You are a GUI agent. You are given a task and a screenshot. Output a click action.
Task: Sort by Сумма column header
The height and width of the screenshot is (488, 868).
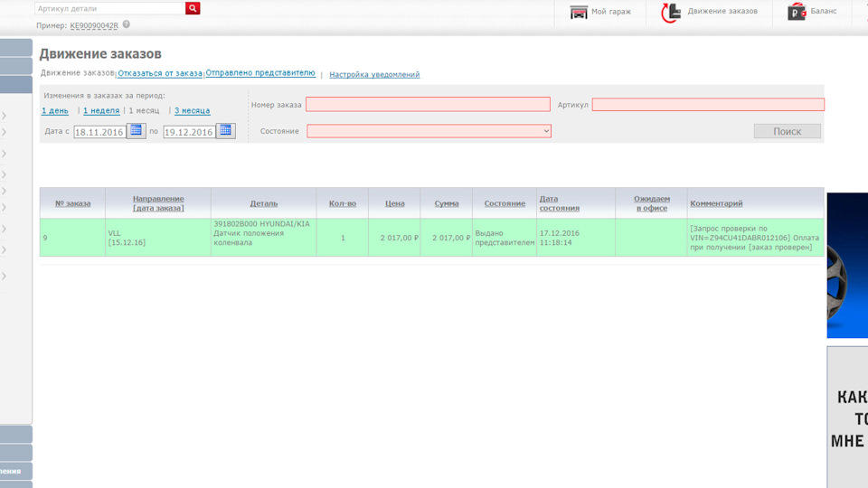tap(447, 203)
